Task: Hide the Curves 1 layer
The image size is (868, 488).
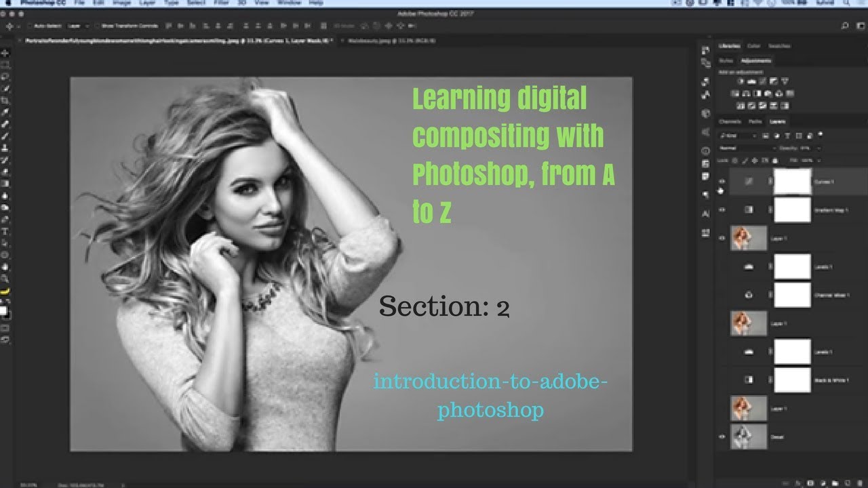Action: (722, 182)
